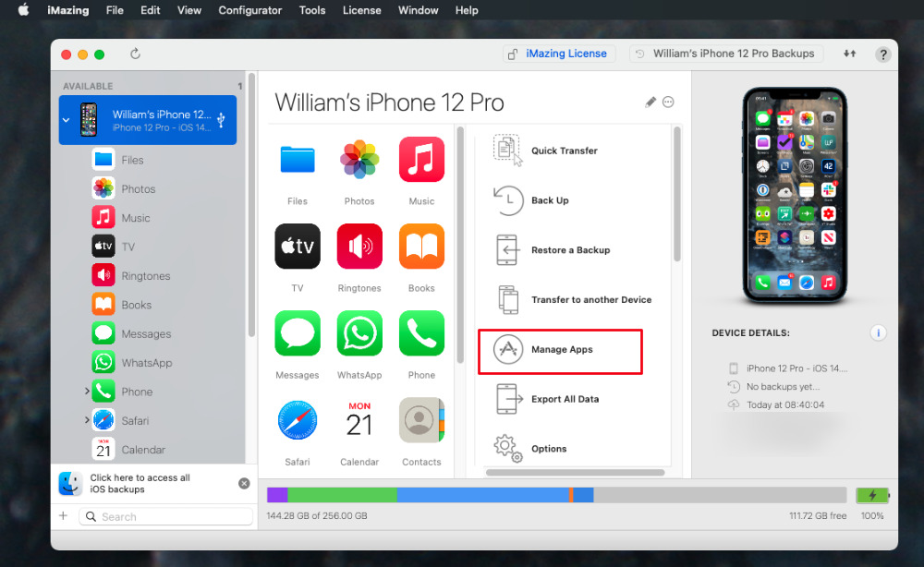This screenshot has height=567, width=924.
Task: Open the Messages icon in the grid
Action: point(298,333)
